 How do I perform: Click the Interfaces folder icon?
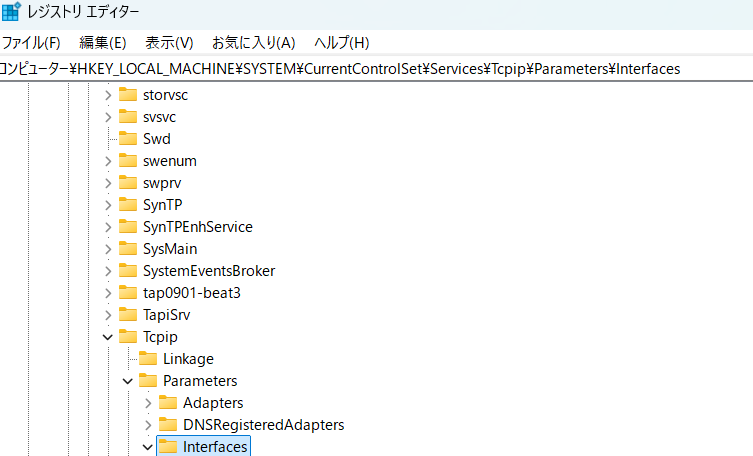(x=168, y=446)
